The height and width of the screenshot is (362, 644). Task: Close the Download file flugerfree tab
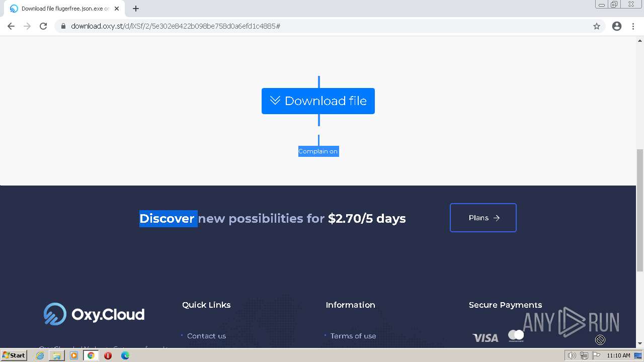pyautogui.click(x=117, y=9)
